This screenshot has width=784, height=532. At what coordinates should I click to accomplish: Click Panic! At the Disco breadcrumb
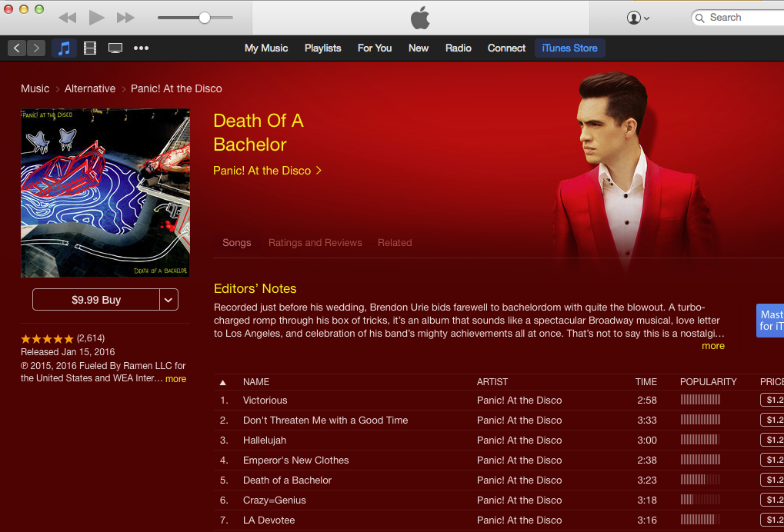176,88
